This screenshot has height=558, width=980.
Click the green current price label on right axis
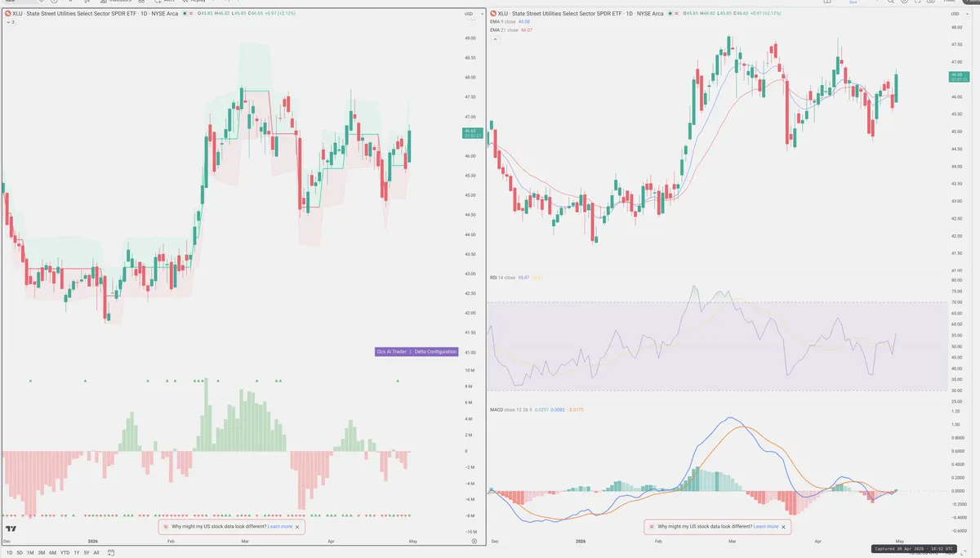coord(958,77)
